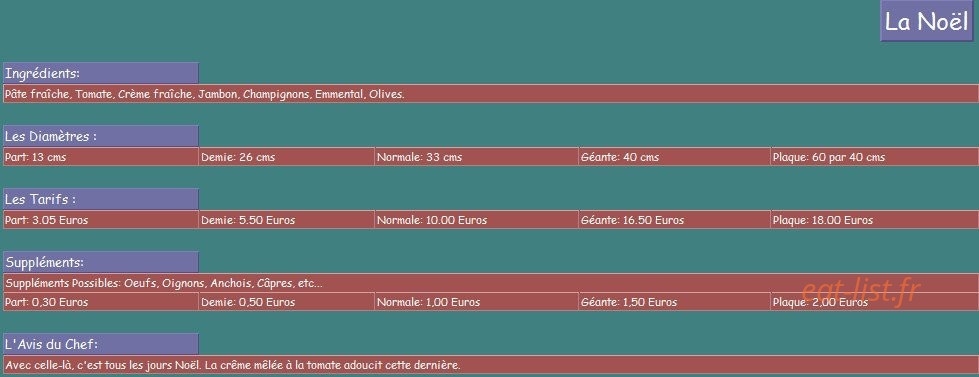This screenshot has width=979, height=377.
Task: Click the Géante: 40 cms cell
Action: [x=675, y=157]
